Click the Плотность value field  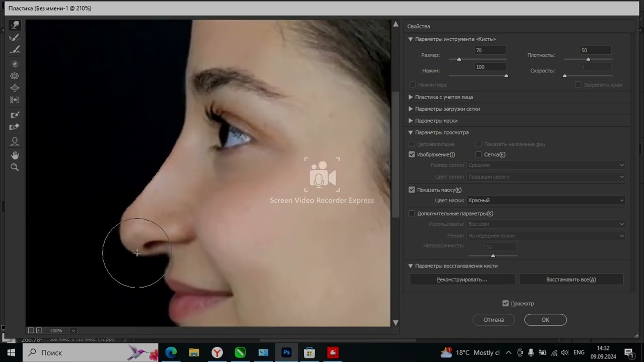click(596, 50)
